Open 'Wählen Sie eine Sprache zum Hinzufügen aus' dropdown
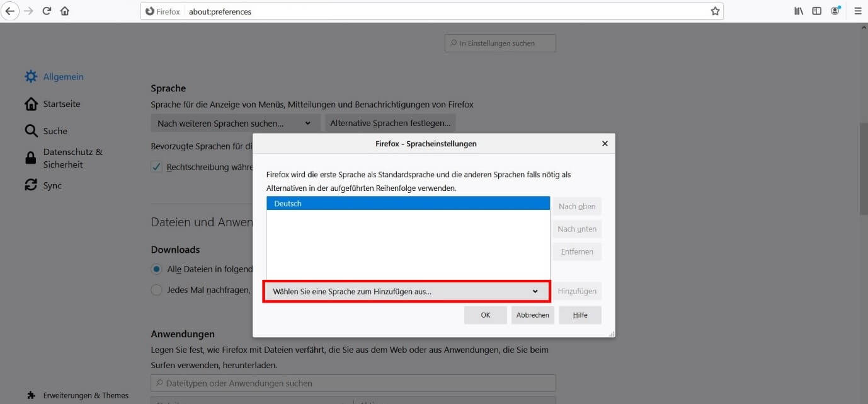Viewport: 868px width, 404px height. coord(406,292)
